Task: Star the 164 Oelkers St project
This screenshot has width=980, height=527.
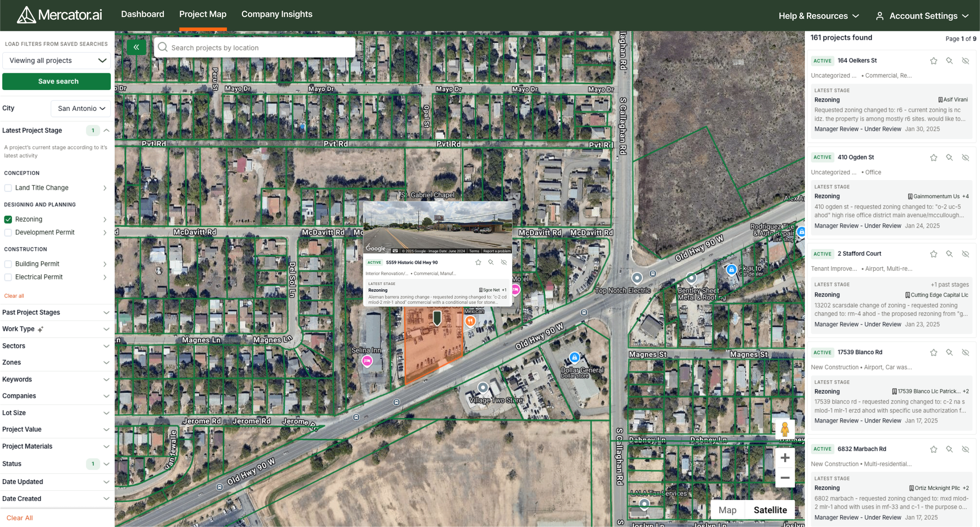Action: click(x=933, y=61)
